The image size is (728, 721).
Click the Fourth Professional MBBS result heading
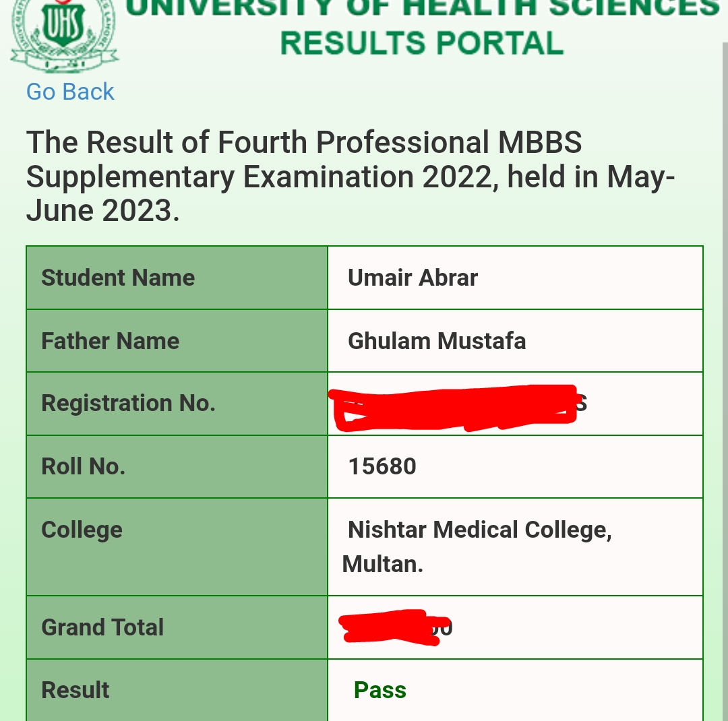[351, 177]
